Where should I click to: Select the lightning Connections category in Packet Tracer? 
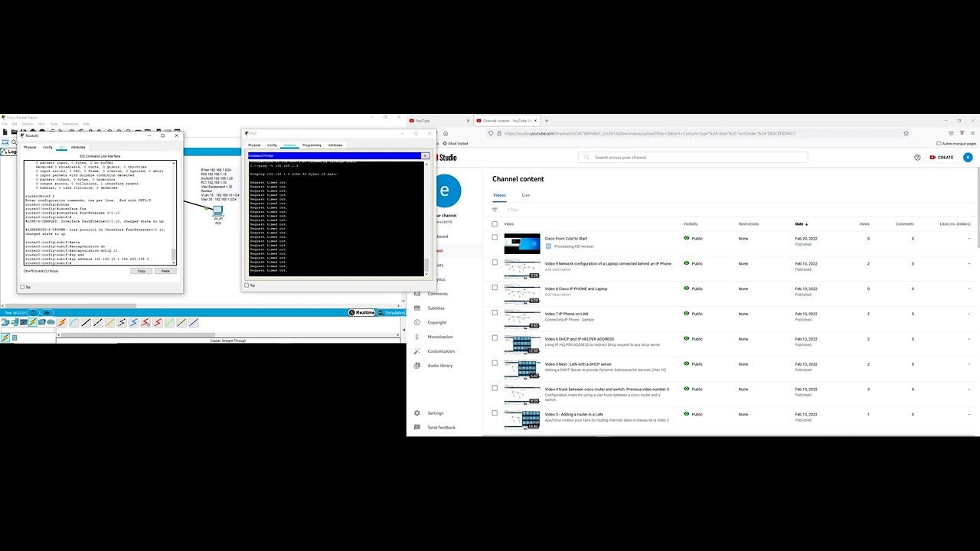(32, 322)
